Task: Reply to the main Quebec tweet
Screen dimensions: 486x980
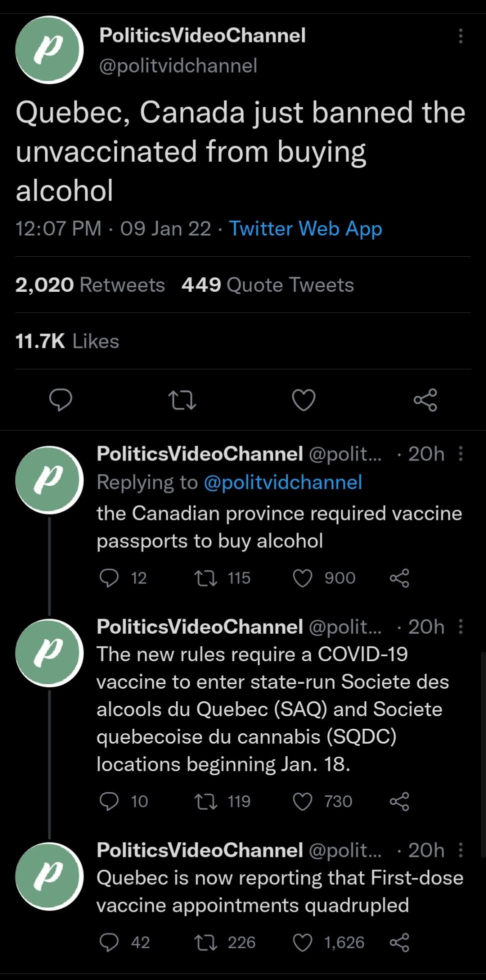Action: [60, 400]
